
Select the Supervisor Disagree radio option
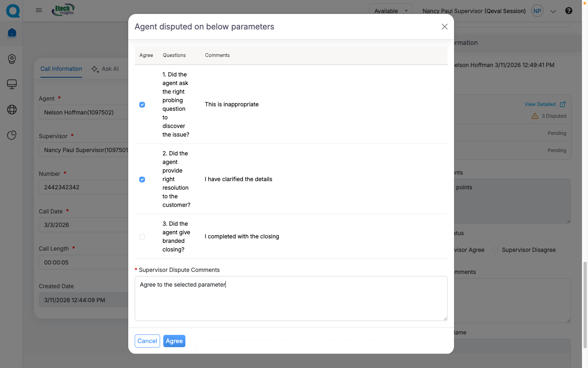click(x=495, y=250)
